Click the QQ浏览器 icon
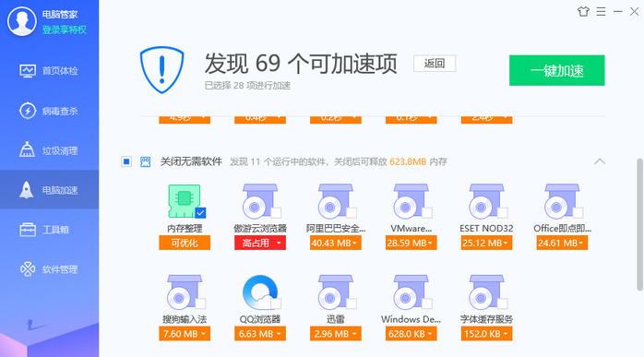 click(260, 292)
